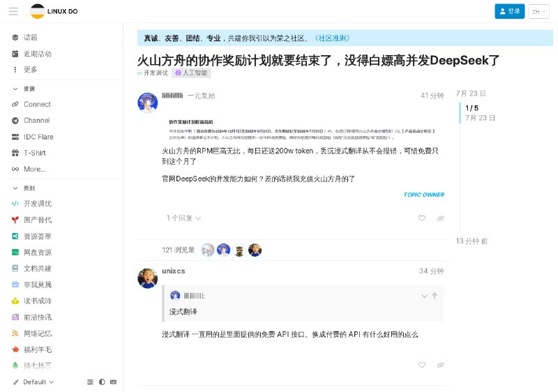The width and height of the screenshot is (558, 392).
Task: Click the 登录 login button
Action: pyautogui.click(x=510, y=11)
